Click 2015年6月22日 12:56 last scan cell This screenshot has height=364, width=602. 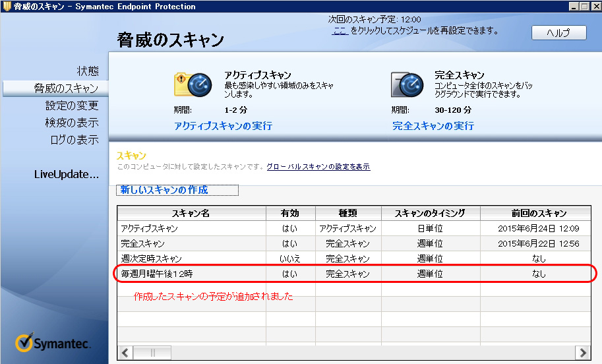[x=538, y=243]
